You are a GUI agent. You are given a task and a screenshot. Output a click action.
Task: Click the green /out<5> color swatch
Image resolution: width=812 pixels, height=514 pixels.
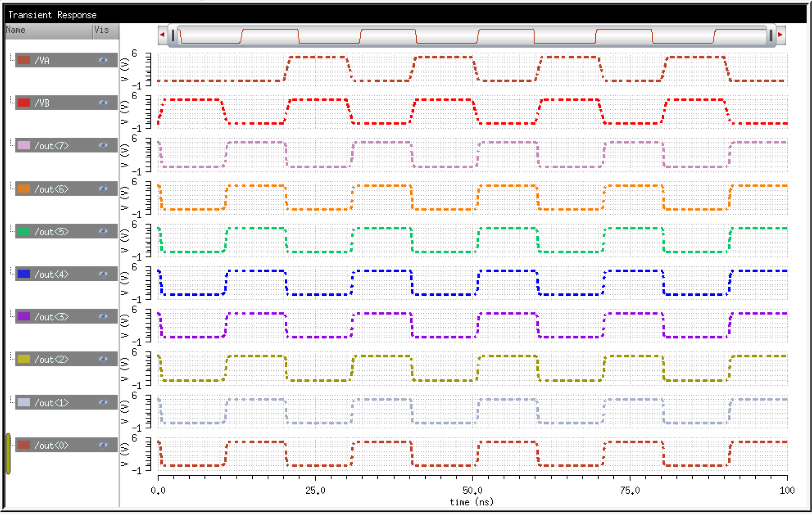(24, 232)
